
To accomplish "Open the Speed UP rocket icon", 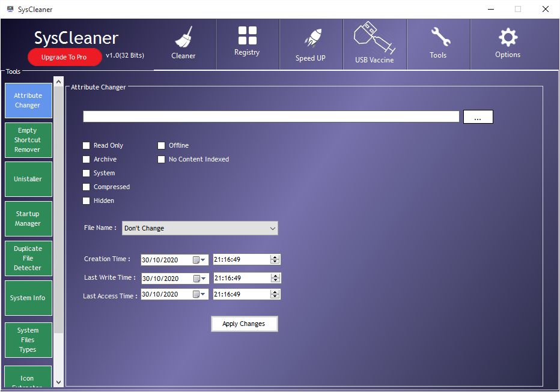I will [x=313, y=38].
